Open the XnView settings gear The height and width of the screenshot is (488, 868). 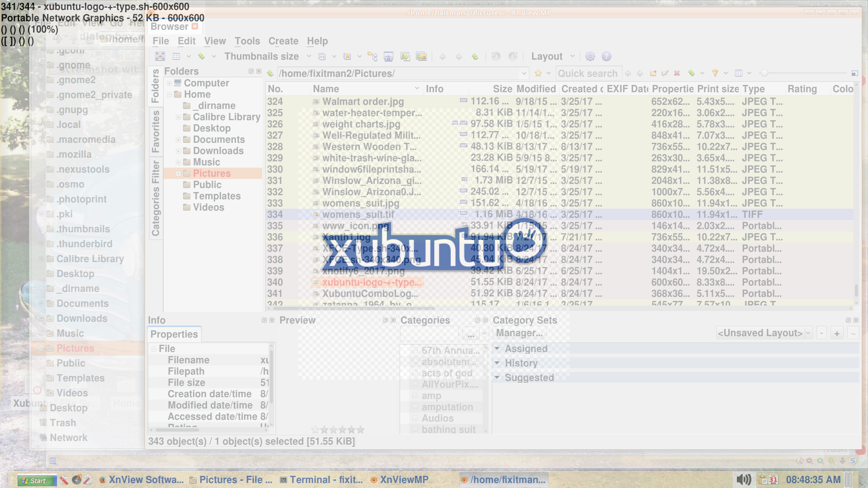(x=590, y=56)
